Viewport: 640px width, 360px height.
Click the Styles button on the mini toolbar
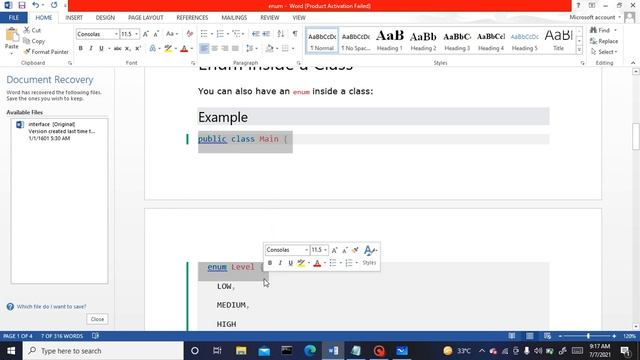(x=369, y=255)
